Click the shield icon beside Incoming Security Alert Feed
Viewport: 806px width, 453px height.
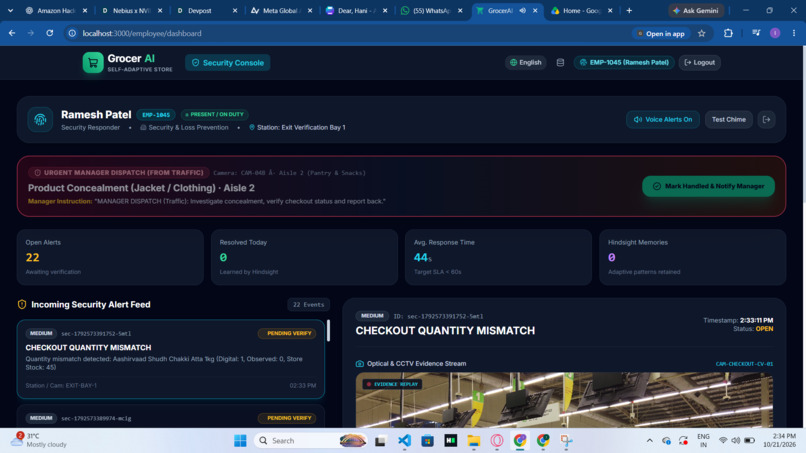pos(22,304)
